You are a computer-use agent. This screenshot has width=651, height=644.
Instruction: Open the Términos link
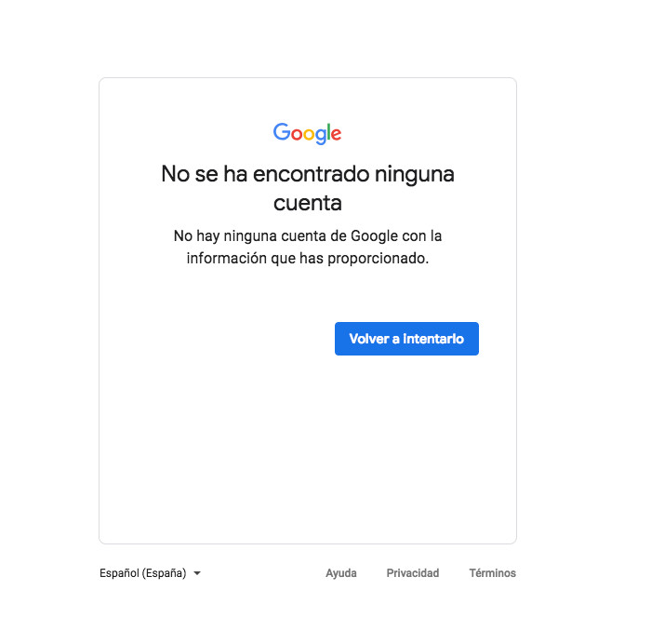point(492,573)
